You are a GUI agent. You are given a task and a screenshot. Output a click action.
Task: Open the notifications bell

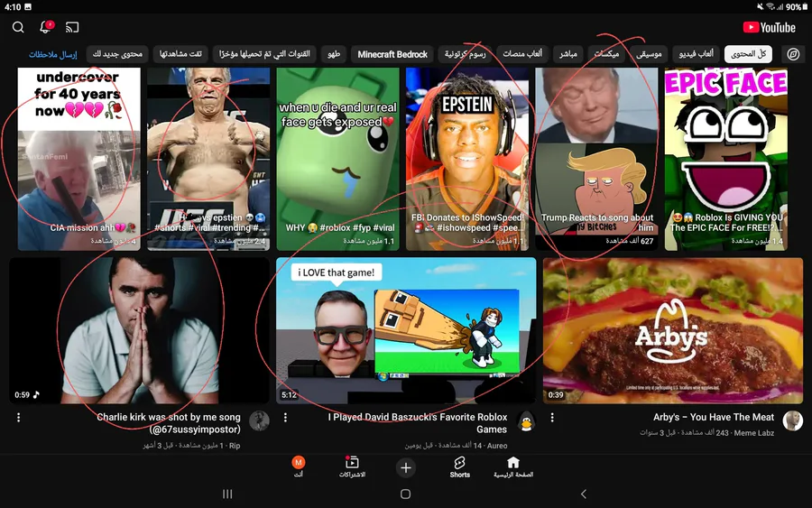pos(46,27)
